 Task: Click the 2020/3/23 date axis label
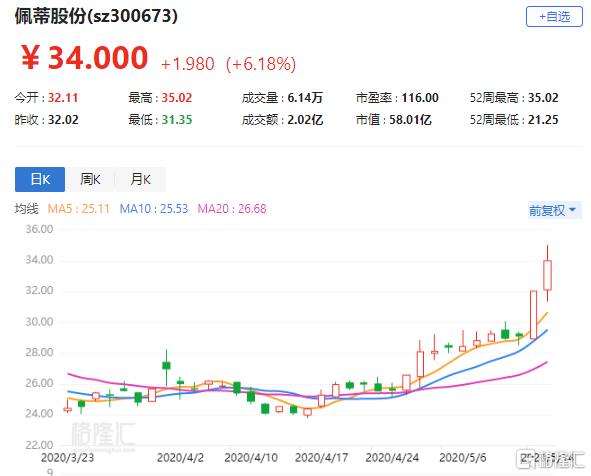[x=67, y=458]
